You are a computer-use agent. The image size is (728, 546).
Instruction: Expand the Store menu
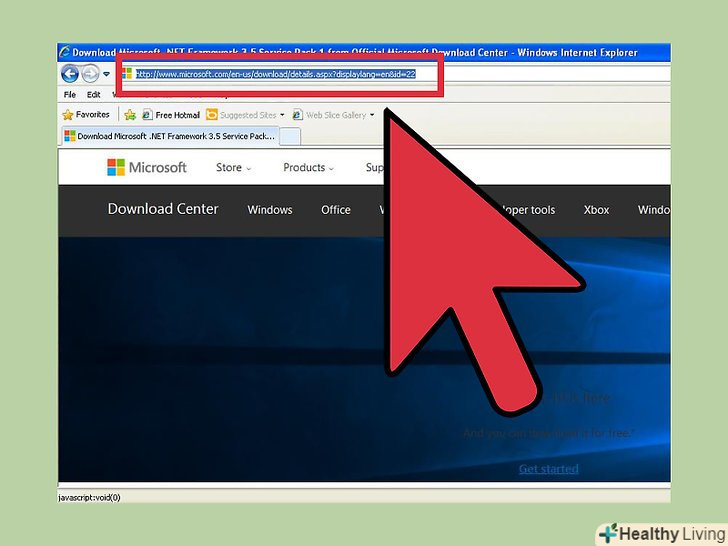click(x=234, y=168)
